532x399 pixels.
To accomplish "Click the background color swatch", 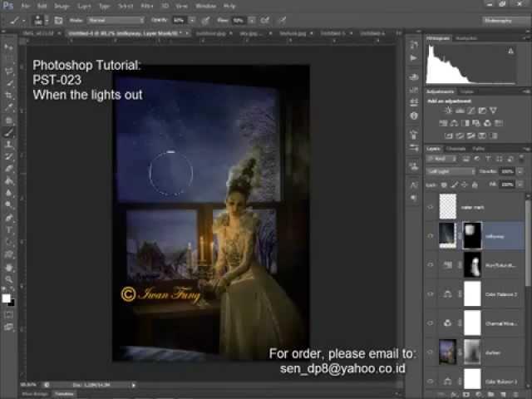I will pos(12,303).
